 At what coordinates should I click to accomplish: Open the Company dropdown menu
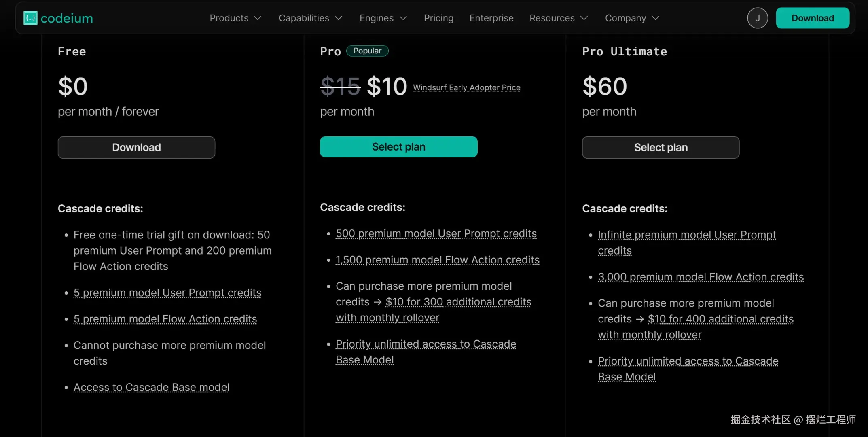coord(632,18)
